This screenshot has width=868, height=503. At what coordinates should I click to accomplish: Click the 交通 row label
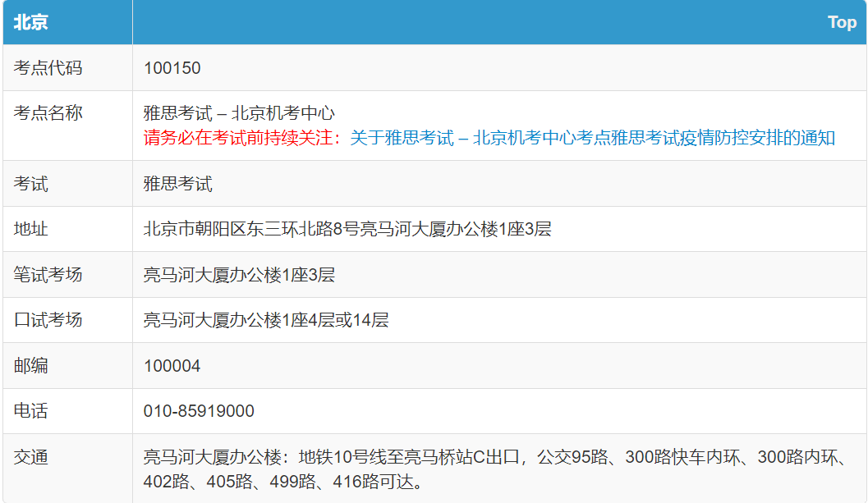pyautogui.click(x=30, y=457)
